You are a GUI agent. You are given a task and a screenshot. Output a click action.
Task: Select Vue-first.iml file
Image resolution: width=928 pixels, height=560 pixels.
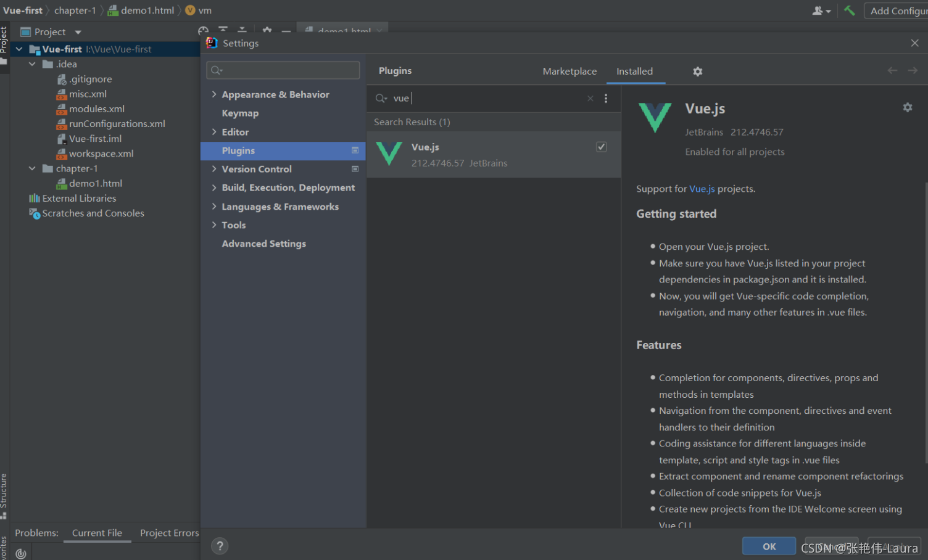[x=89, y=139]
